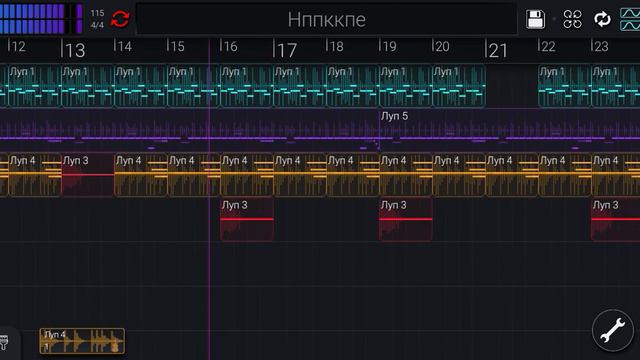The height and width of the screenshot is (360, 640).
Task: Open the waveform view icon at top right
Action: click(x=630, y=19)
